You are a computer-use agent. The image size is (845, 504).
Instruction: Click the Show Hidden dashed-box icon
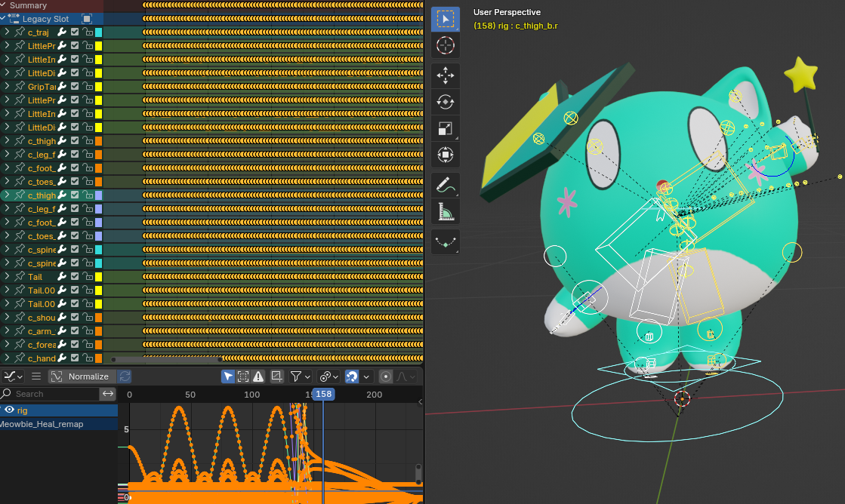coord(243,376)
